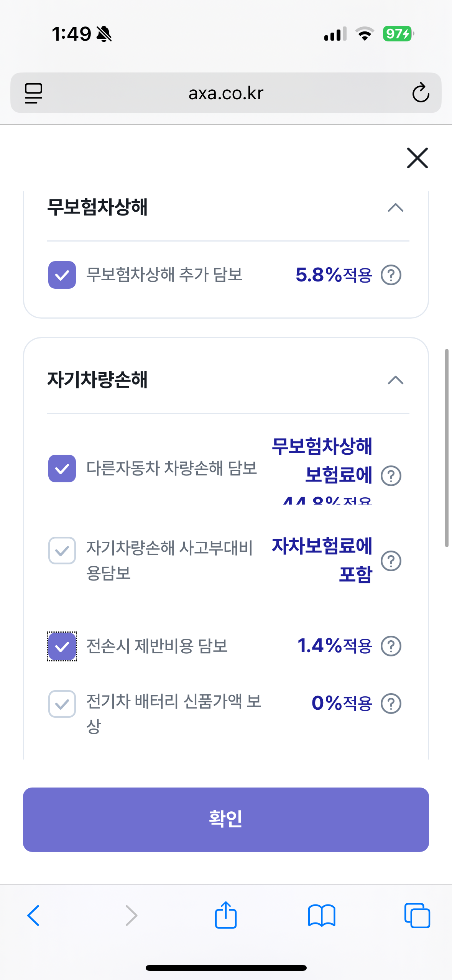Toggle 전손시 제반비용 담보 checkbox
Image resolution: width=452 pixels, height=980 pixels.
coord(62,646)
